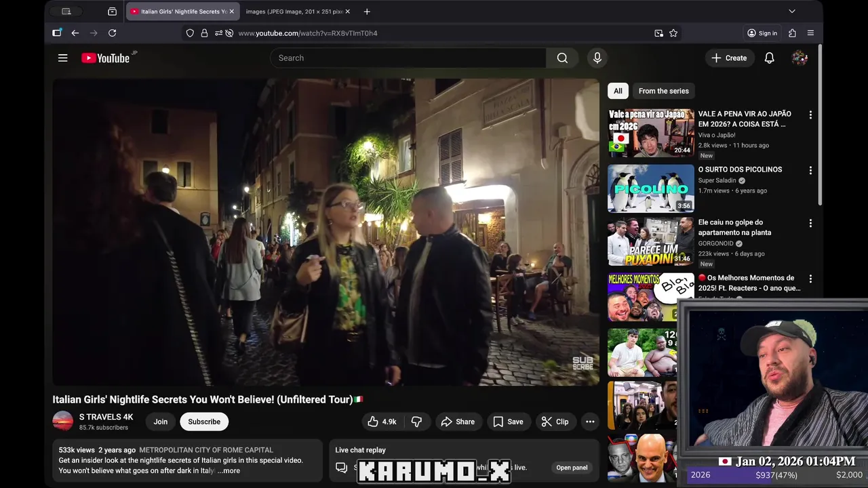Open the MELHORES MOMENTOS thumbnail

(651, 297)
